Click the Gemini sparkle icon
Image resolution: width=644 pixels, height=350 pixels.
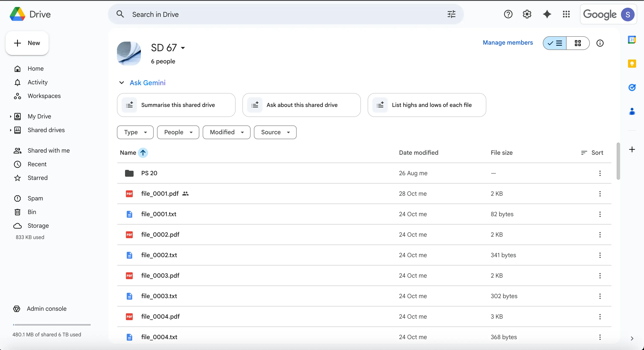(x=547, y=14)
